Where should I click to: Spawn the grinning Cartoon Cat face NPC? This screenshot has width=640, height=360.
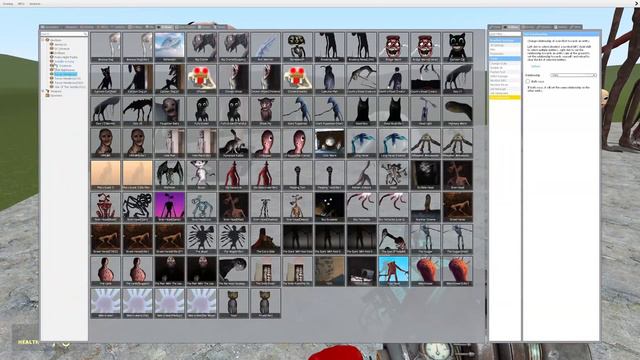(x=457, y=47)
